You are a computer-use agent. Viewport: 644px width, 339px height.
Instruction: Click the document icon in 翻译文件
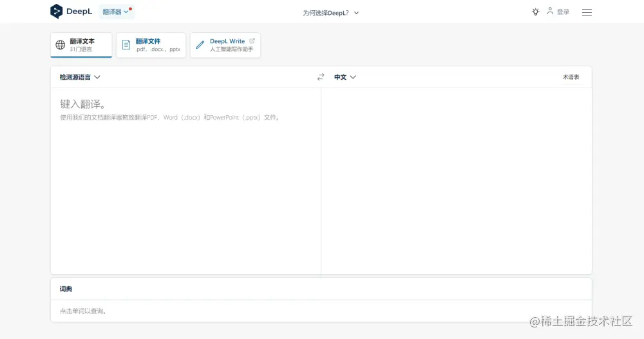pyautogui.click(x=126, y=45)
